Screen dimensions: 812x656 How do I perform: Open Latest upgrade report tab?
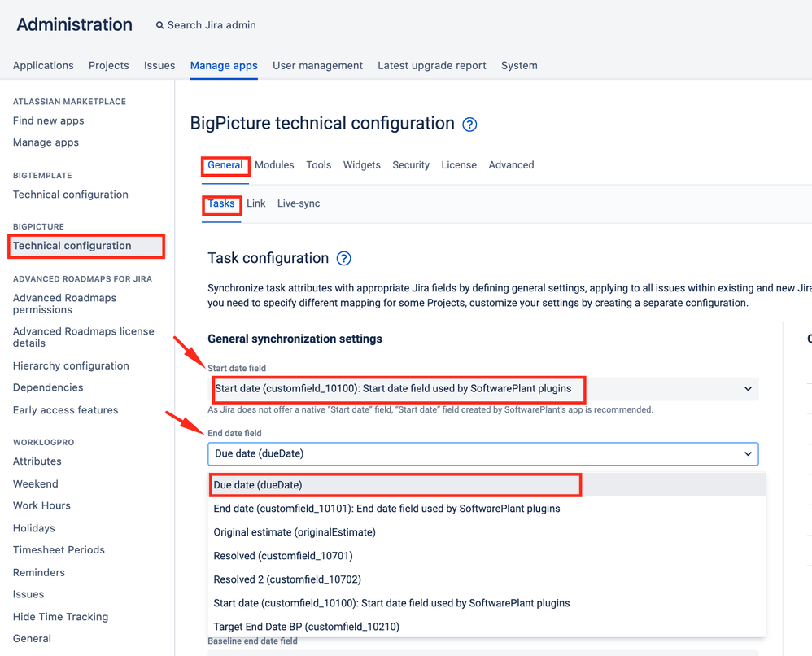432,65
